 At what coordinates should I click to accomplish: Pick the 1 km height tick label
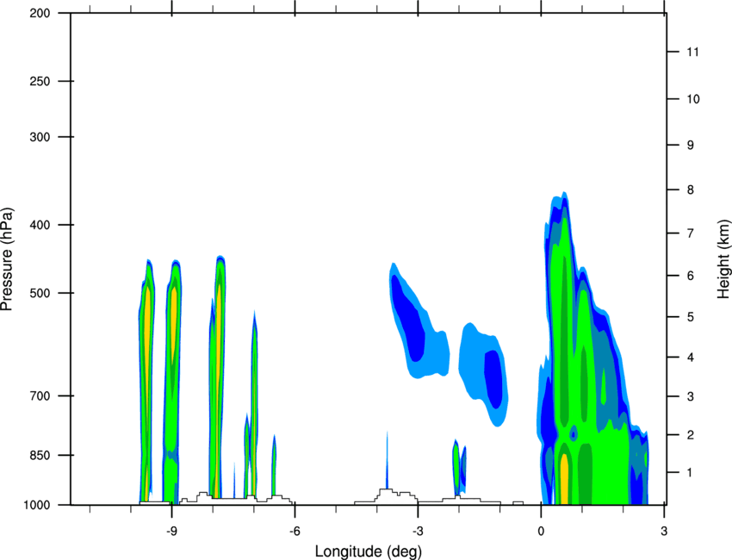pos(691,473)
